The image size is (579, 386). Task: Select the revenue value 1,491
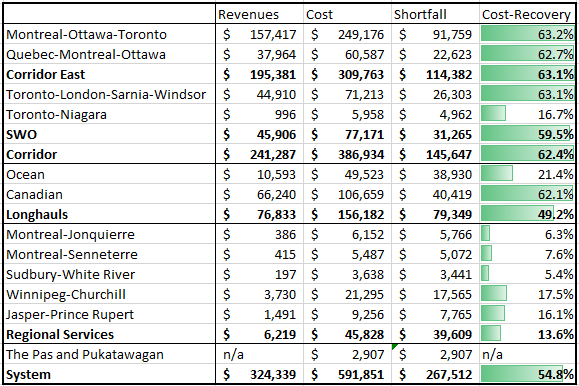(280, 314)
